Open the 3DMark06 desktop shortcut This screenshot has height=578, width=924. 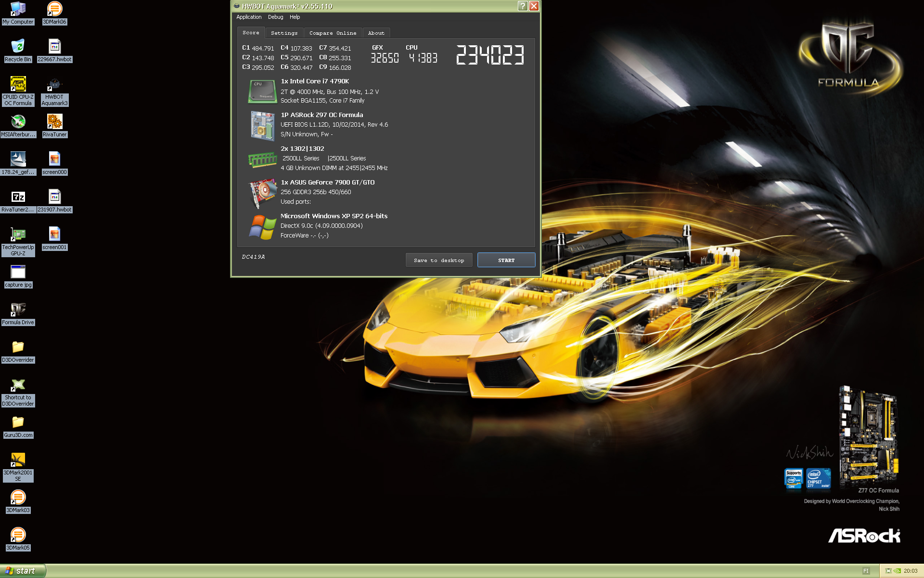pos(54,13)
